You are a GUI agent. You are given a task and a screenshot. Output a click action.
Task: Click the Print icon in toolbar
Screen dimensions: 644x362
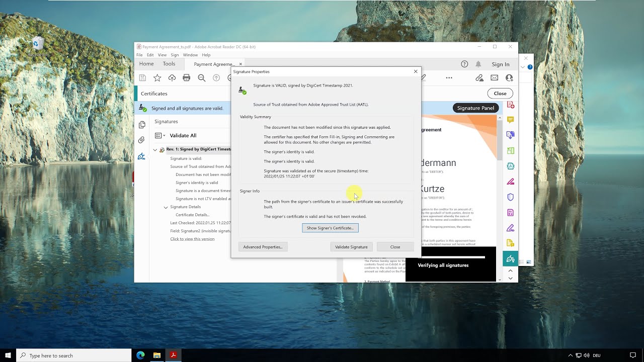(x=187, y=78)
